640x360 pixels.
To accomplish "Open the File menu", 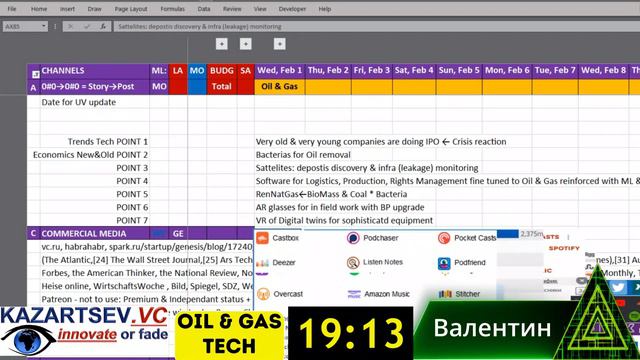I will click(12, 9).
